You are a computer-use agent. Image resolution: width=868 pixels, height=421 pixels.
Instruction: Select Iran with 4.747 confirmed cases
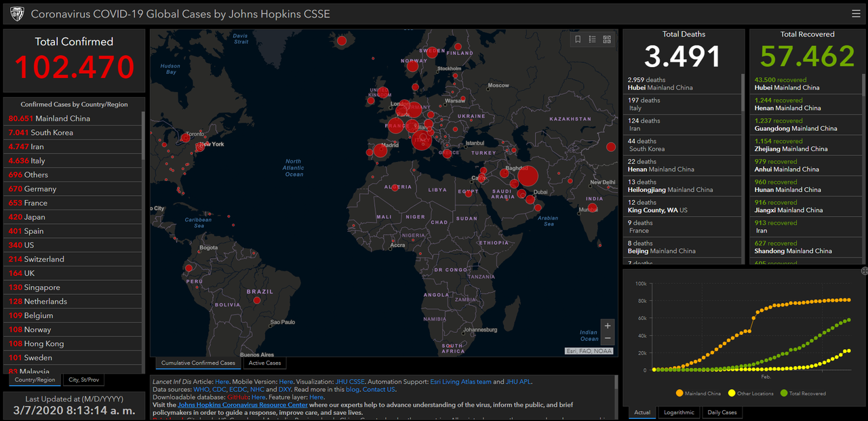[73, 146]
